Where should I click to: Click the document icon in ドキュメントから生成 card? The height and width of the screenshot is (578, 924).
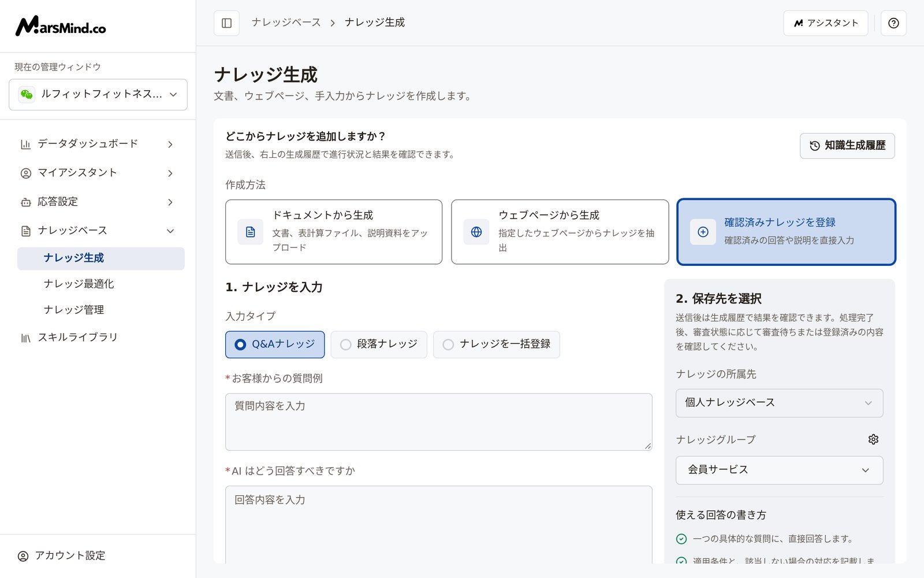(x=250, y=232)
